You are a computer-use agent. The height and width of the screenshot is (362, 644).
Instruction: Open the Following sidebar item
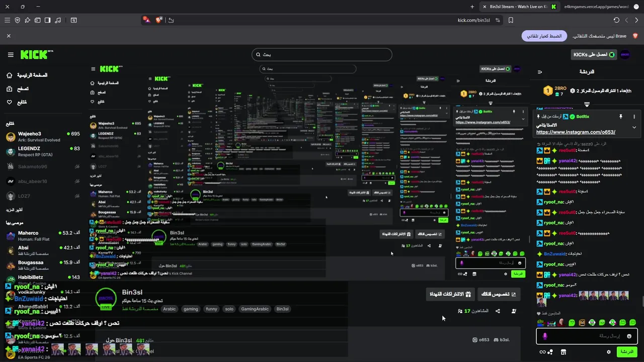pyautogui.click(x=17, y=102)
